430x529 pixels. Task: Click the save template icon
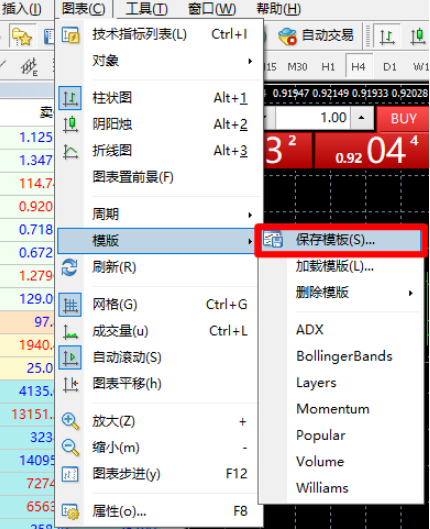(x=273, y=240)
